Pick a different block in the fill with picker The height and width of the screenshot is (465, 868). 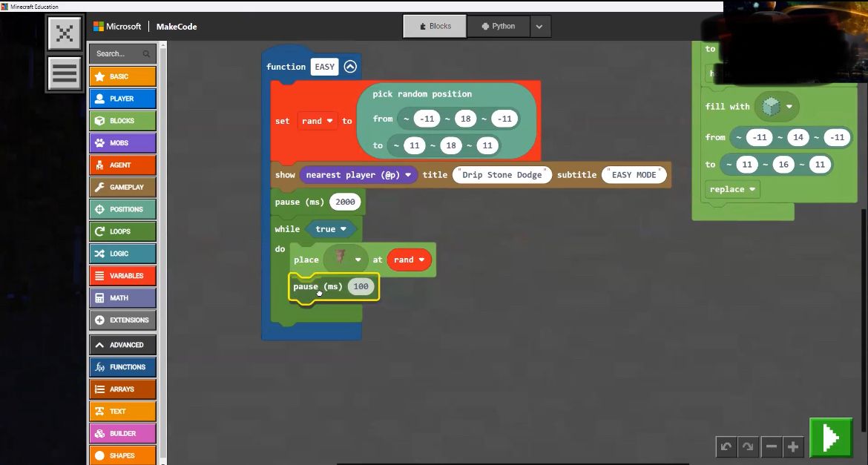pos(777,106)
